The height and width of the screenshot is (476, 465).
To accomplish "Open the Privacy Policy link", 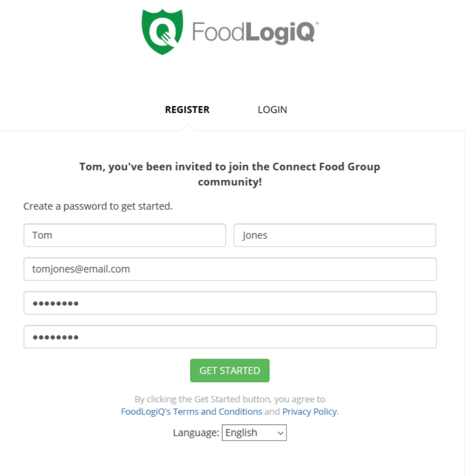I will (309, 412).
